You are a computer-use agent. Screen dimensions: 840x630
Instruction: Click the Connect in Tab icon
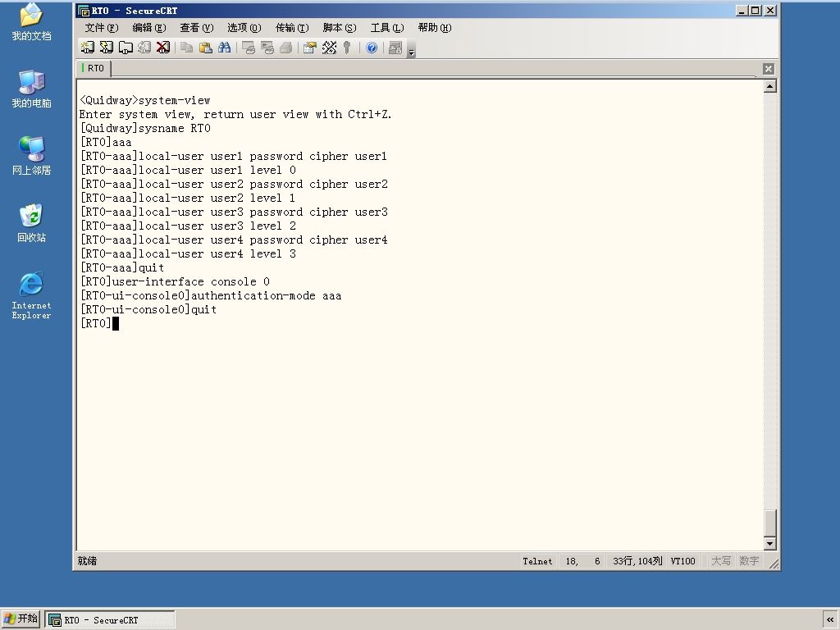(126, 48)
